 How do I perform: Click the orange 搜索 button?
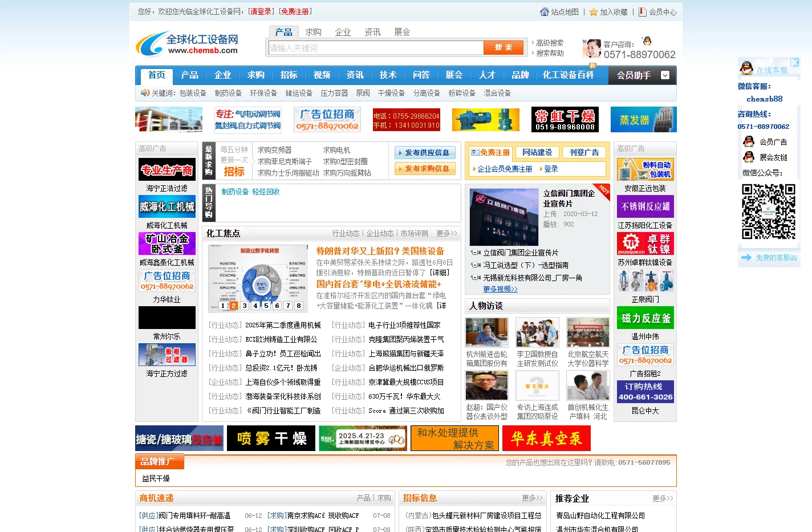[x=504, y=48]
